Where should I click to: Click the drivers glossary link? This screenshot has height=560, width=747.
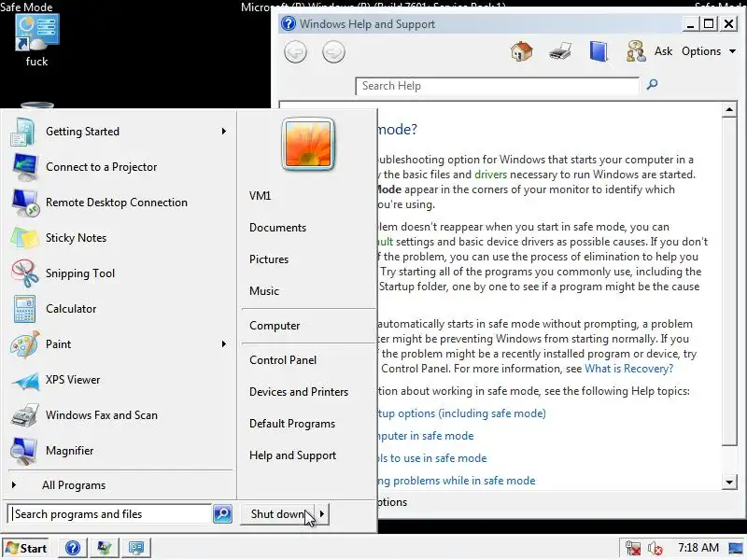point(491,175)
